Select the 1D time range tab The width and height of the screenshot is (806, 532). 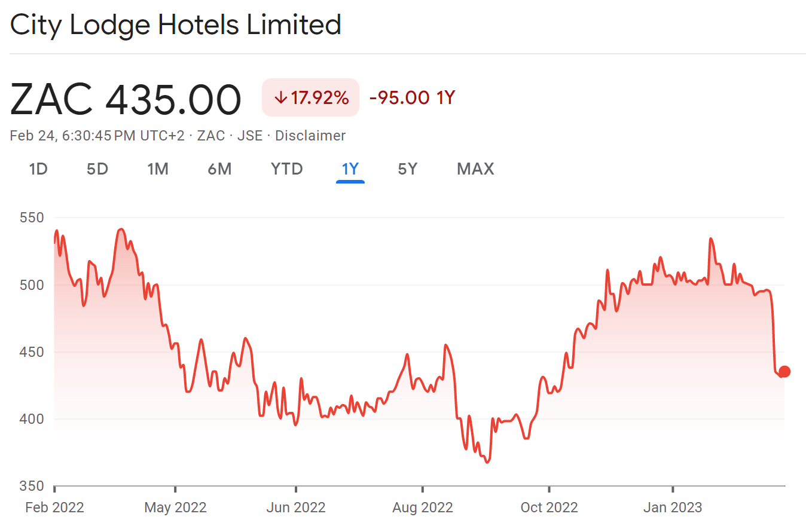tap(38, 169)
